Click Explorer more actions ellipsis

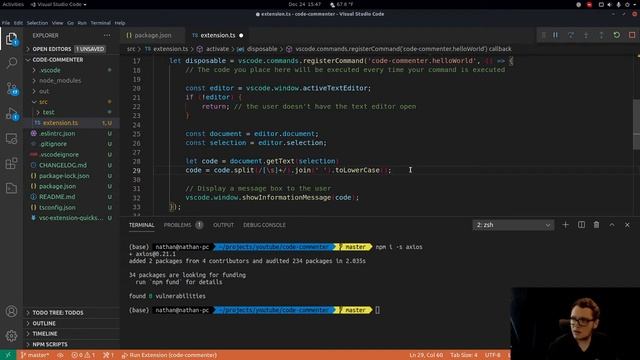107,36
